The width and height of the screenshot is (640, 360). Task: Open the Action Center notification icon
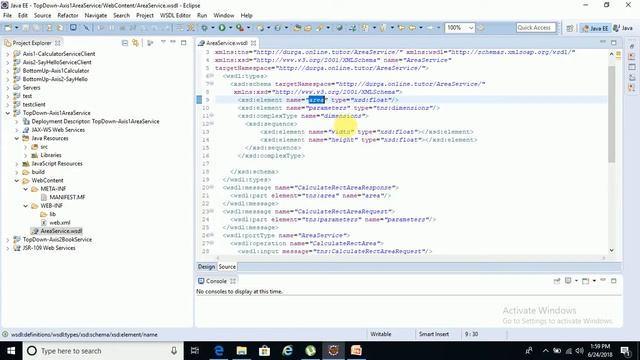point(625,351)
